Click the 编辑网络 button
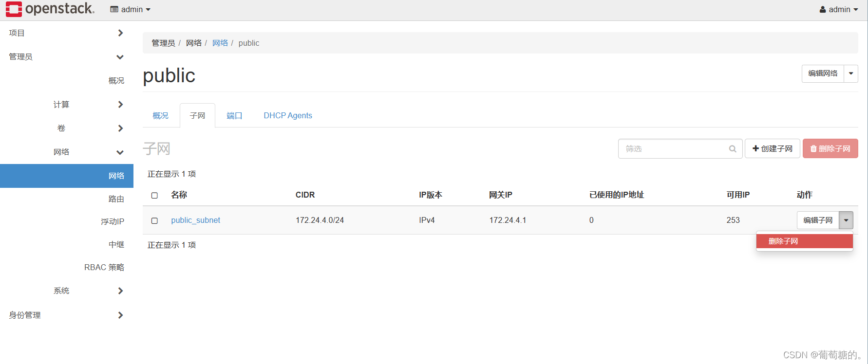The width and height of the screenshot is (868, 364). tap(823, 73)
